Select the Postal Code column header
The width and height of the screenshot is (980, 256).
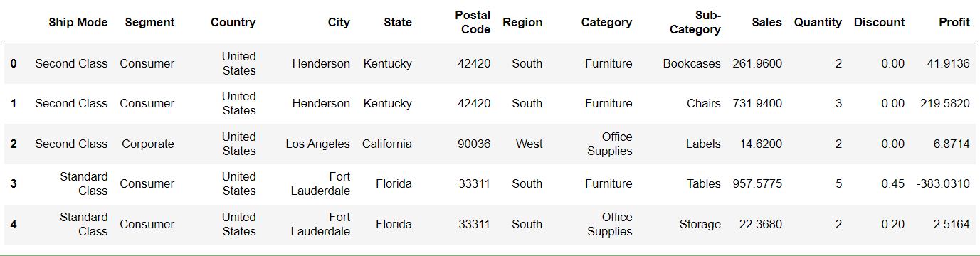[473, 22]
